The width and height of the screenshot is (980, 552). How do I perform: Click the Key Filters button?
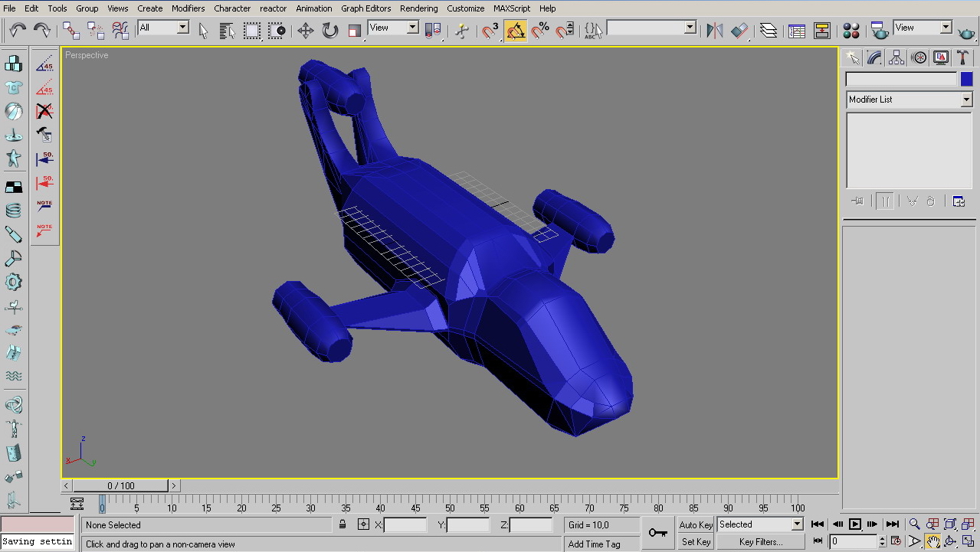(x=761, y=542)
